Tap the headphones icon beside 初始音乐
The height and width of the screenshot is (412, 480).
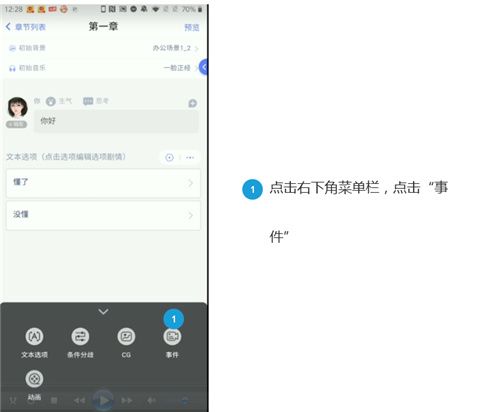12,68
